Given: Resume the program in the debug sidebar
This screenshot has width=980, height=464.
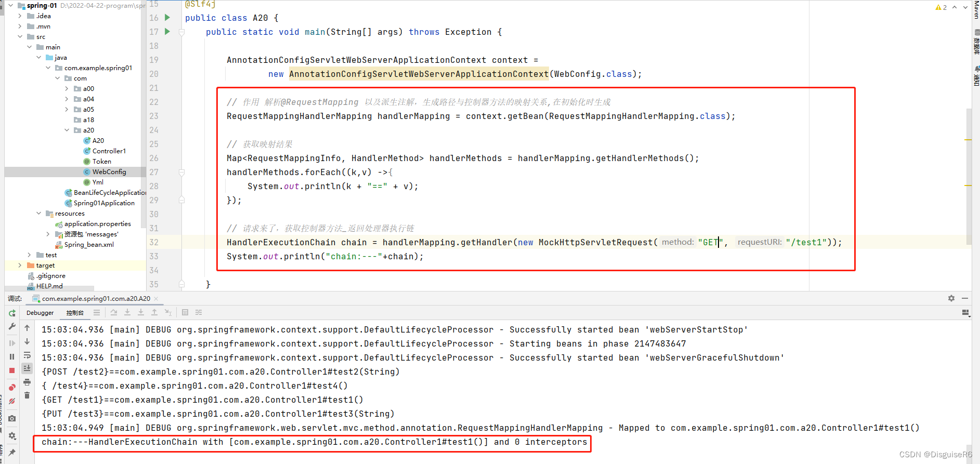Looking at the screenshot, I should [12, 343].
